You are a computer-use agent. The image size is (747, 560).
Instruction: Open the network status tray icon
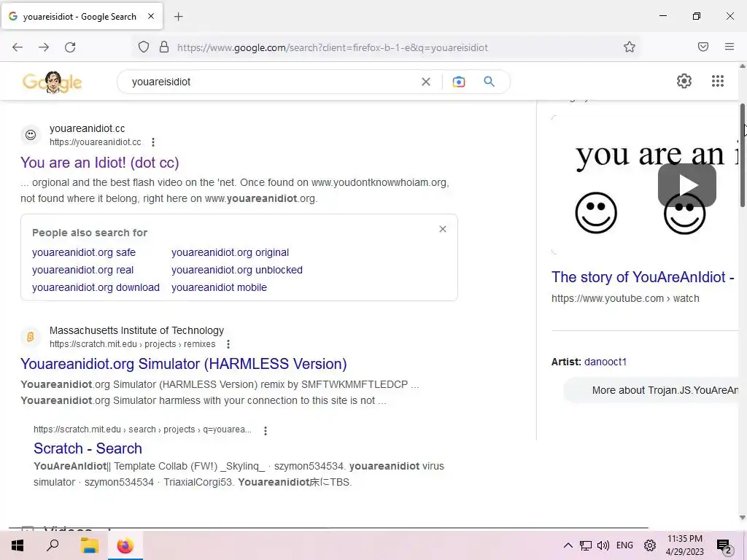[x=586, y=545]
